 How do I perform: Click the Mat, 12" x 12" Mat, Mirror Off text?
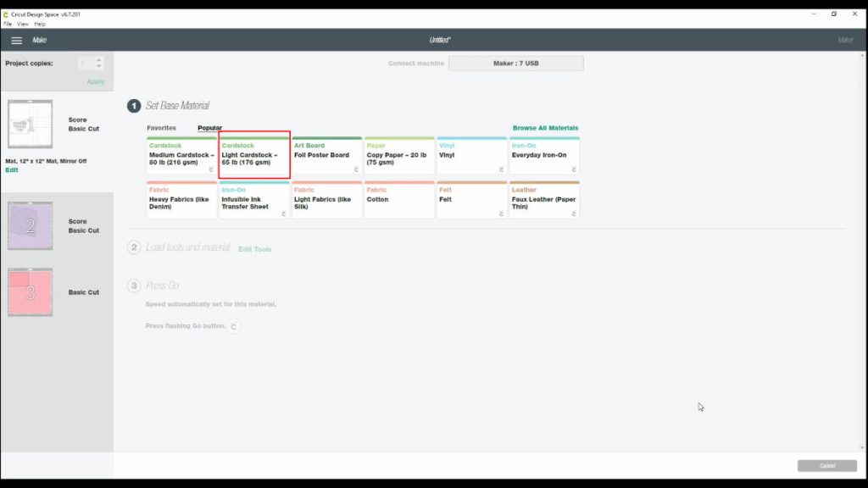(x=46, y=161)
